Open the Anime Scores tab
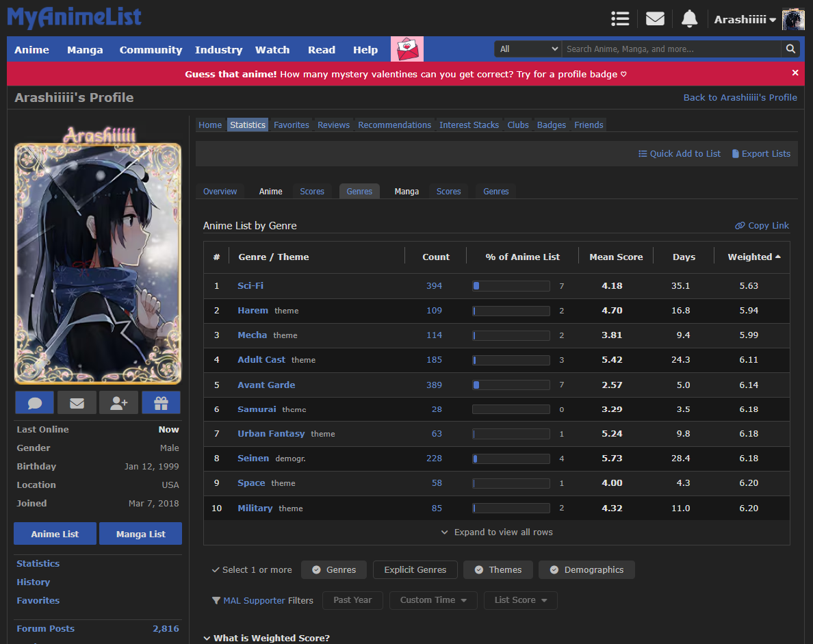This screenshot has width=813, height=644. pos(312,192)
